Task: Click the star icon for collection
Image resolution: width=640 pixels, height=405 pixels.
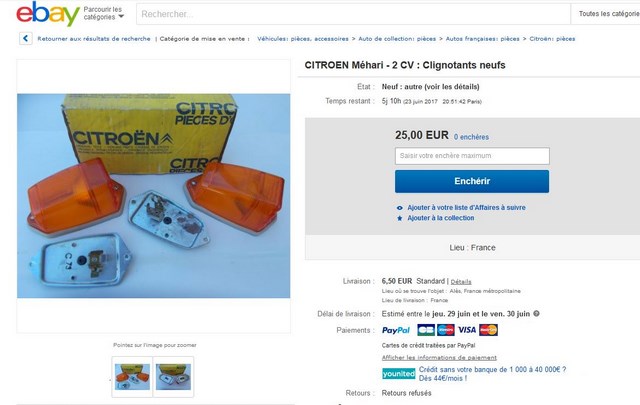Action: [400, 218]
